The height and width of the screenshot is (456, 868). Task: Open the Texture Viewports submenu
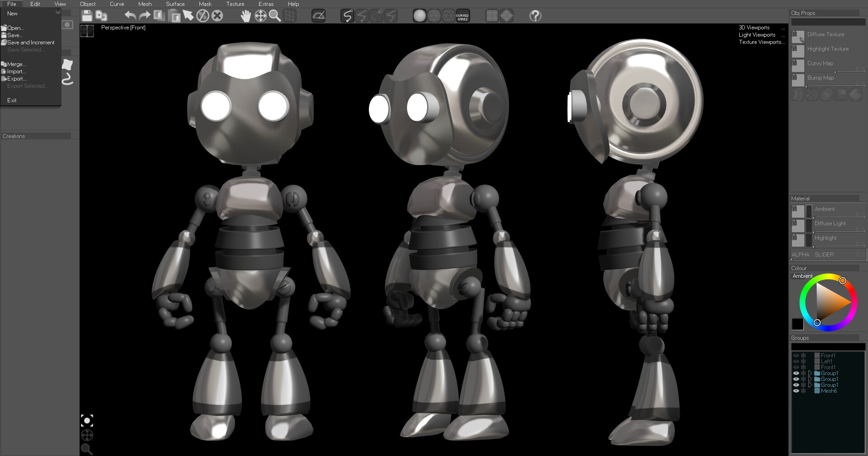(761, 42)
